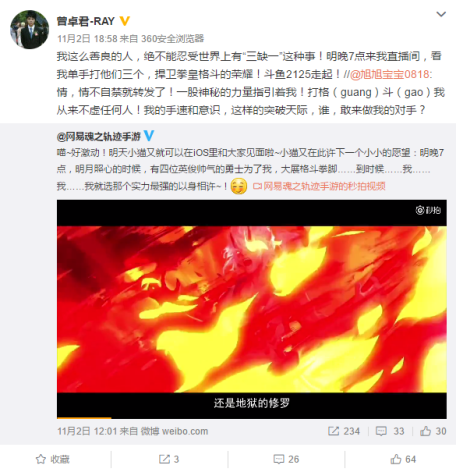Click the 秒拍 logo on the video
This screenshot has width=457, height=472.
tap(428, 210)
